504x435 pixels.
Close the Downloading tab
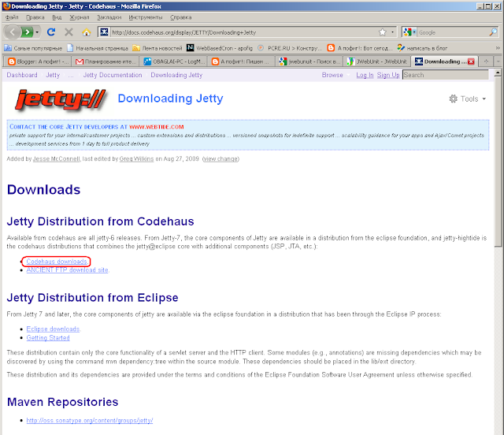(471, 61)
